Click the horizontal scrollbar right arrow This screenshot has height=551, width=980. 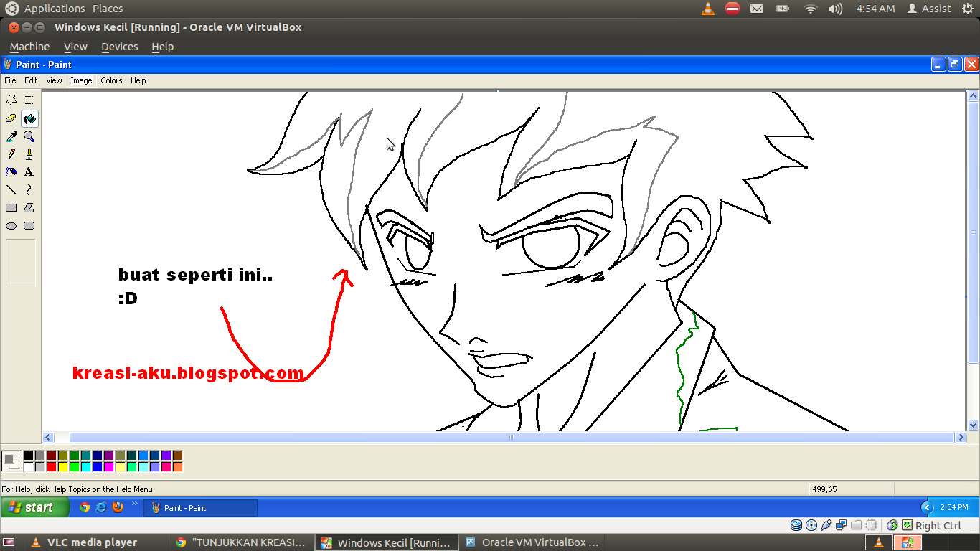961,437
